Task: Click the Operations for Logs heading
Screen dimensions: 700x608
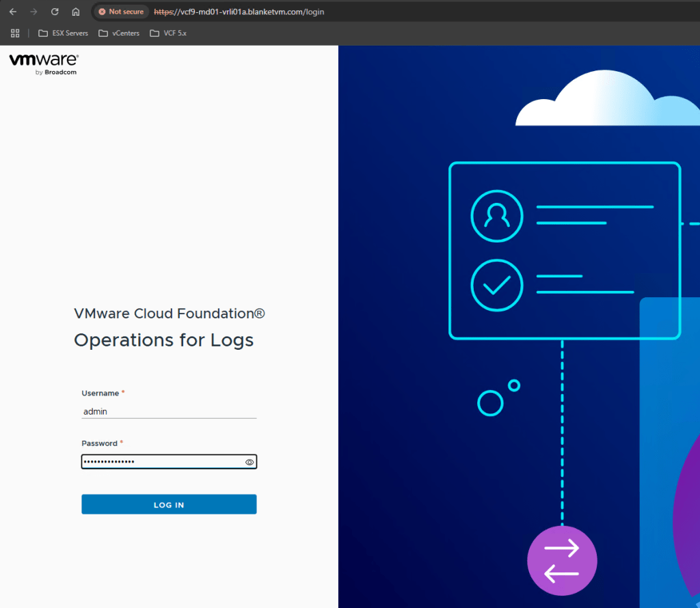Action: [x=163, y=340]
